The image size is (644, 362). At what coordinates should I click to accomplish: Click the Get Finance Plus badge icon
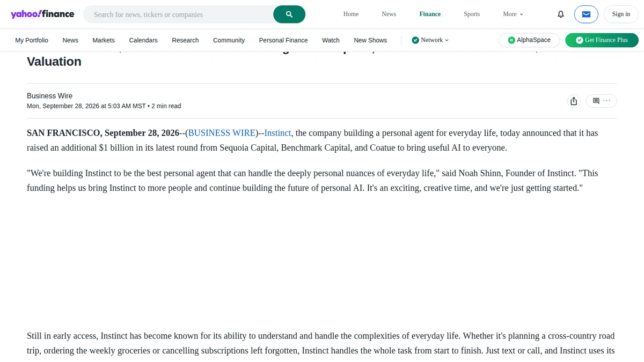(x=580, y=40)
